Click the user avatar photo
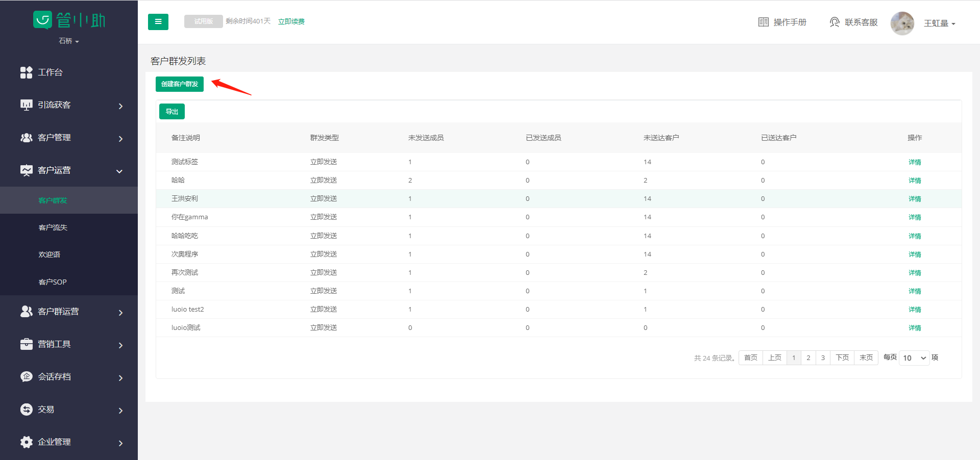Image resolution: width=980 pixels, height=460 pixels. point(902,23)
